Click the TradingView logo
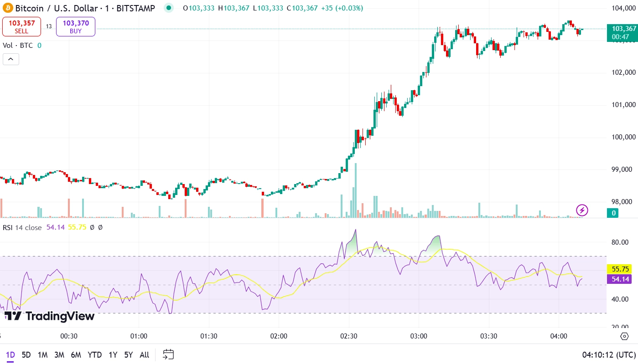The width and height of the screenshot is (638, 364). click(x=49, y=316)
